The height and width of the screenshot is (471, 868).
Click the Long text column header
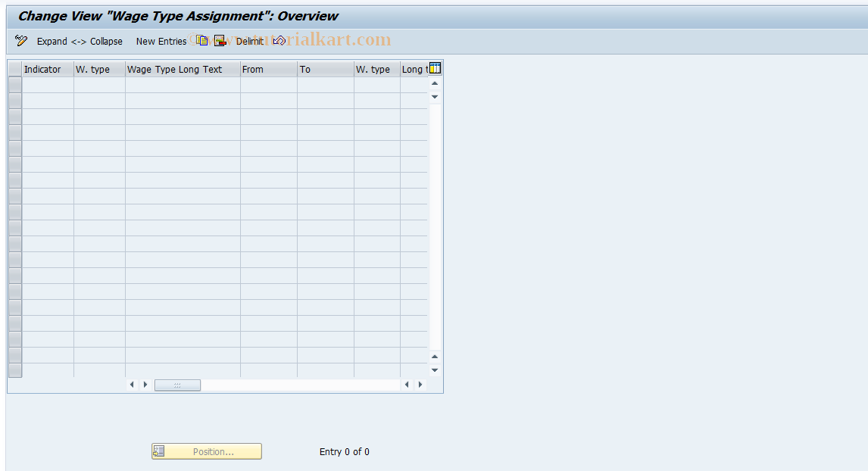(414, 69)
